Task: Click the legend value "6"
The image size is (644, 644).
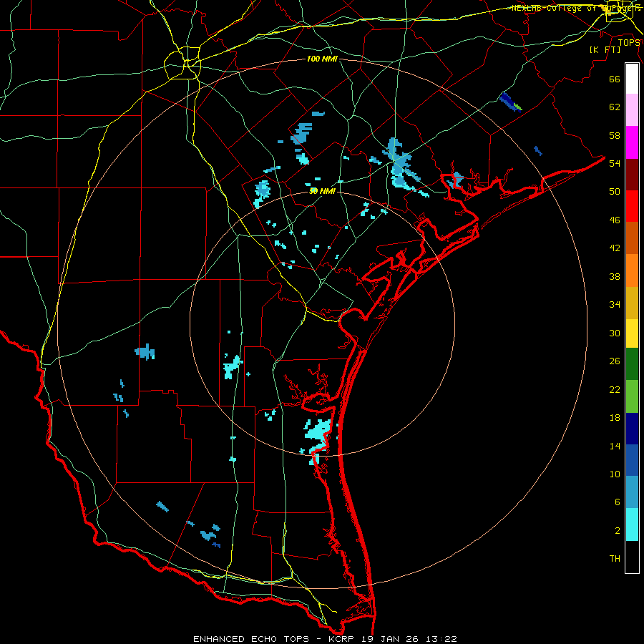Action: 618,502
